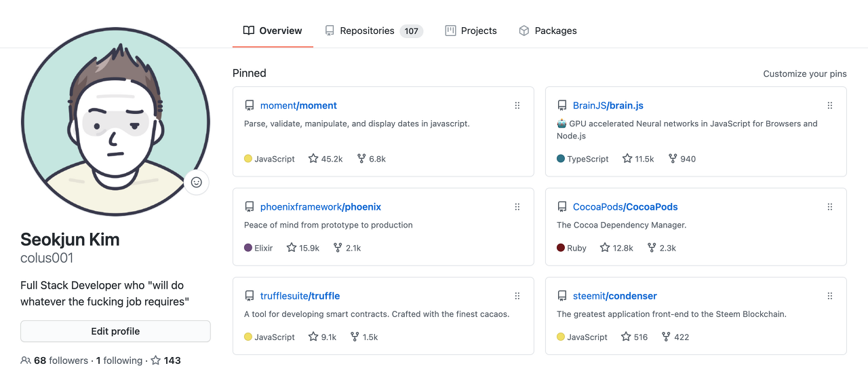Viewport: 868px width, 372px height.
Task: Click the repo icon beside trufflesuite/truffle
Action: [250, 295]
